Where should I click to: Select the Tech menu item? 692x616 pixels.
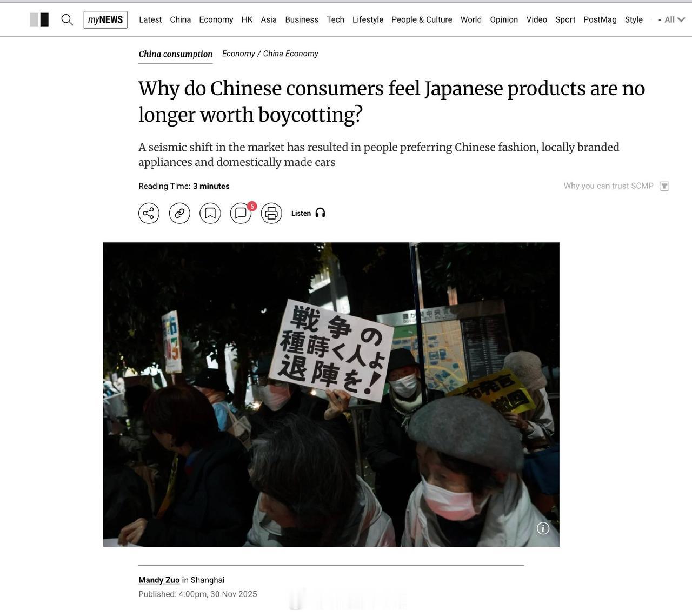(335, 19)
